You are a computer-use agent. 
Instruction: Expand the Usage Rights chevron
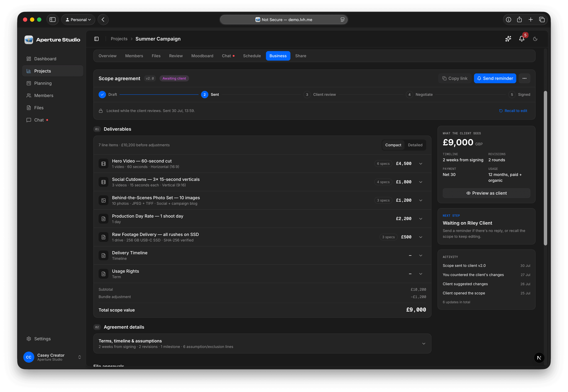(x=421, y=274)
